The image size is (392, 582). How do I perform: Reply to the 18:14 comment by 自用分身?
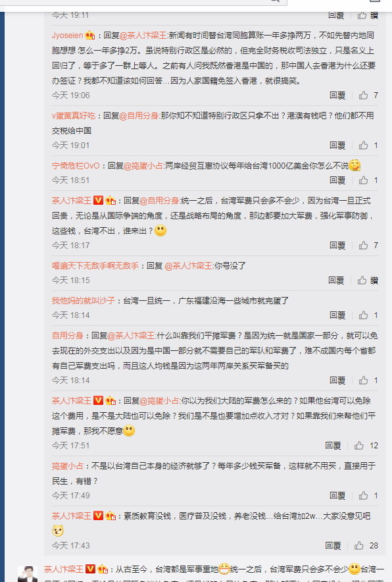pyautogui.click(x=337, y=381)
